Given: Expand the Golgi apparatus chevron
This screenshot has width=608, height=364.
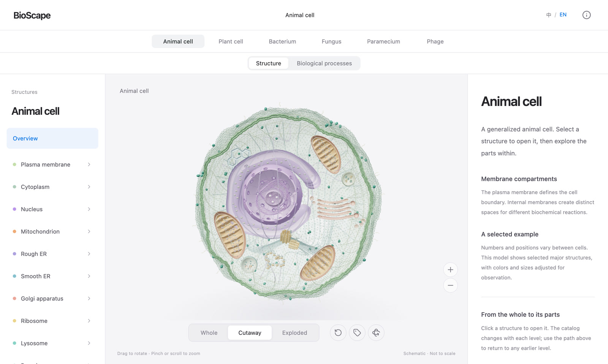Looking at the screenshot, I should (89, 299).
